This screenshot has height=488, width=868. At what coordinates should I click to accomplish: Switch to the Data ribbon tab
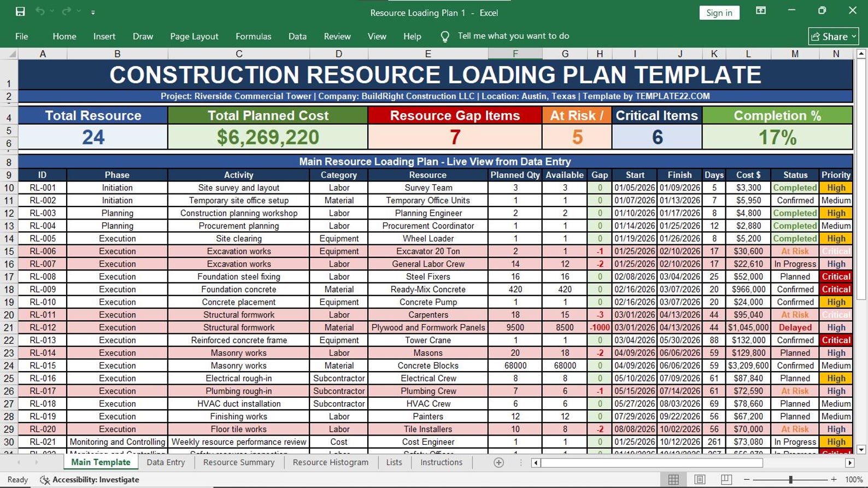point(297,36)
